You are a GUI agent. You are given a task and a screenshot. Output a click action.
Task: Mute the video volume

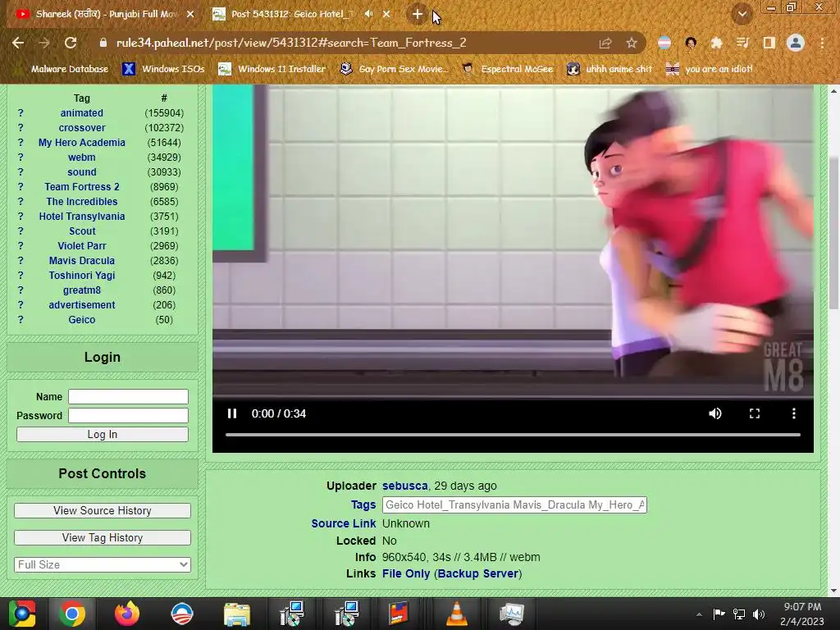715,413
